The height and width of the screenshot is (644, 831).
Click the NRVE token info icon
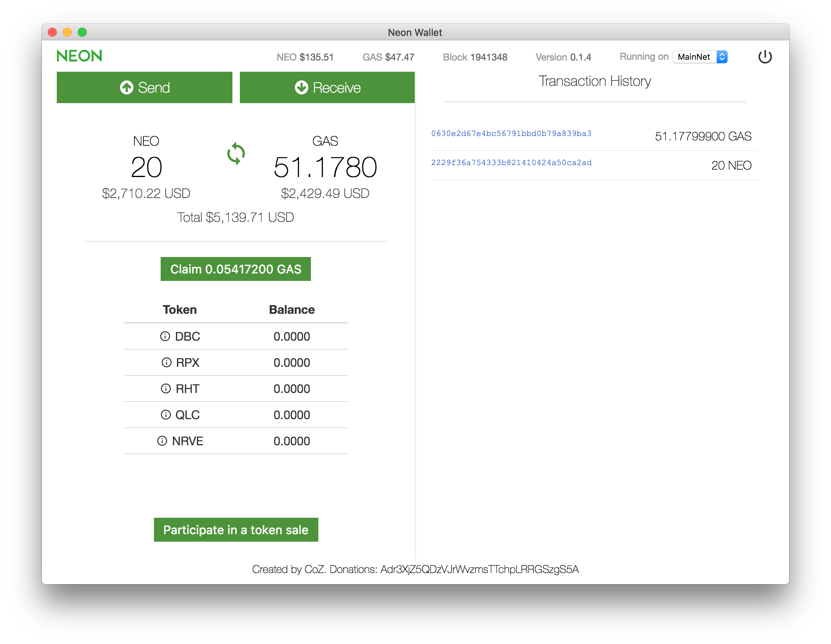pos(162,441)
